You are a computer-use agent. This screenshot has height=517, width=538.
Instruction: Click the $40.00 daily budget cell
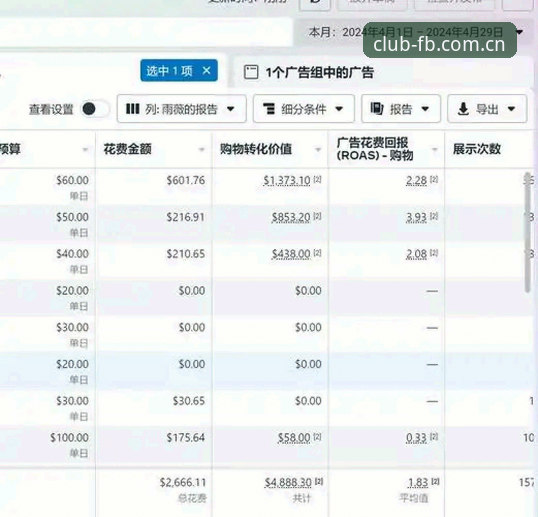pyautogui.click(x=72, y=254)
